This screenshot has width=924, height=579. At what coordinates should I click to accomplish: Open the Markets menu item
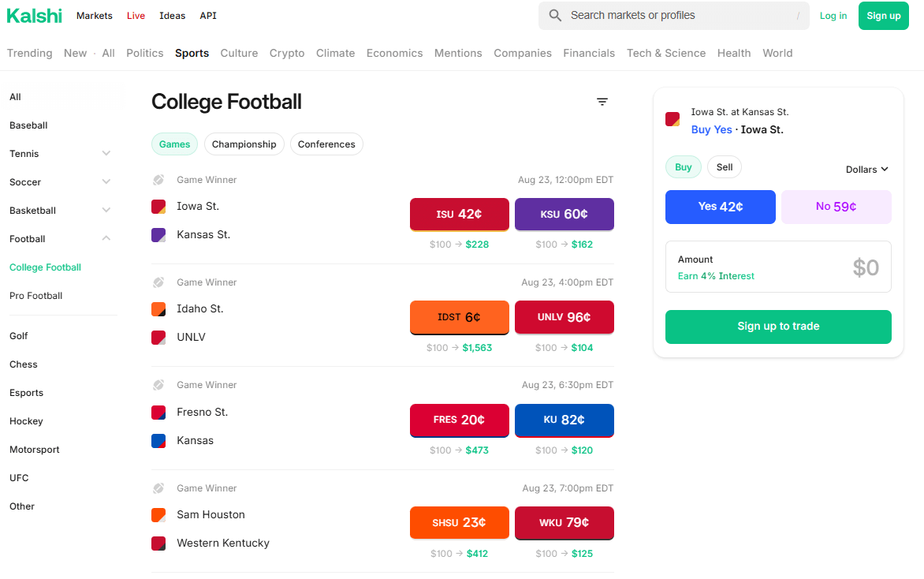point(95,16)
